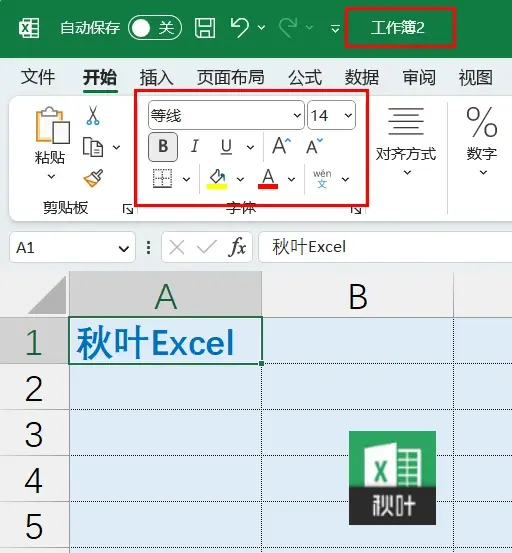This screenshot has width=512, height=553.
Task: Toggle Bold formatting button
Action: [x=163, y=147]
